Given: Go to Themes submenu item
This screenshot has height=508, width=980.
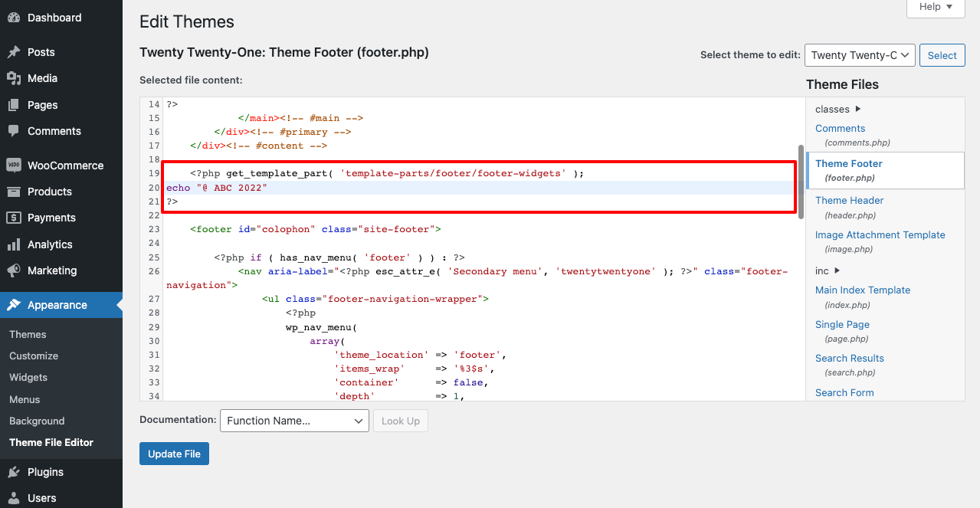Looking at the screenshot, I should click(28, 334).
